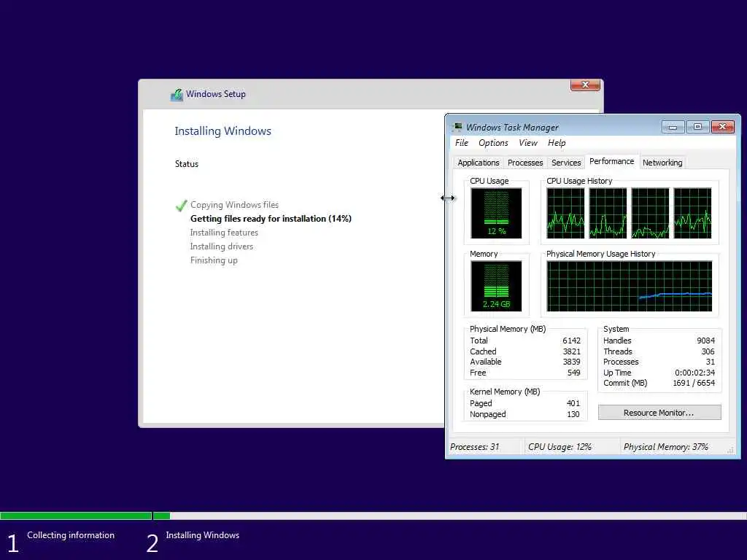Image resolution: width=747 pixels, height=560 pixels.
Task: Minimize the Task Manager window
Action: [x=673, y=127]
